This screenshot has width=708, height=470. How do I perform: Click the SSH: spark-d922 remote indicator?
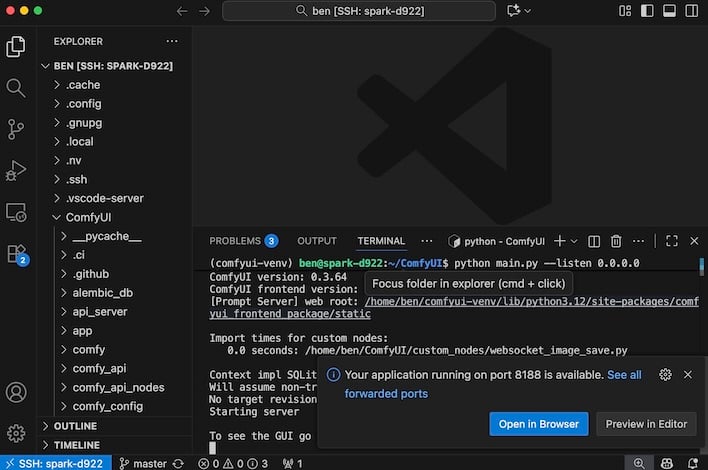click(56, 464)
